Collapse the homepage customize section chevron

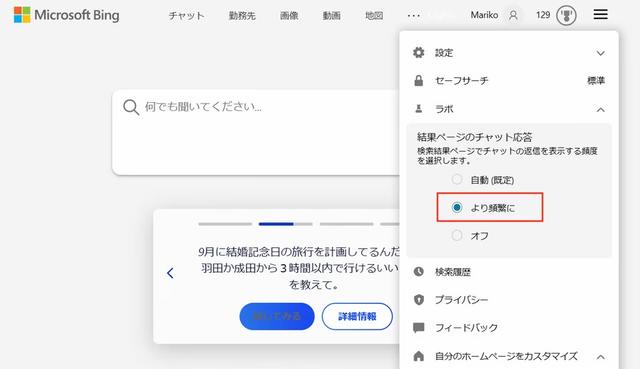(x=600, y=357)
